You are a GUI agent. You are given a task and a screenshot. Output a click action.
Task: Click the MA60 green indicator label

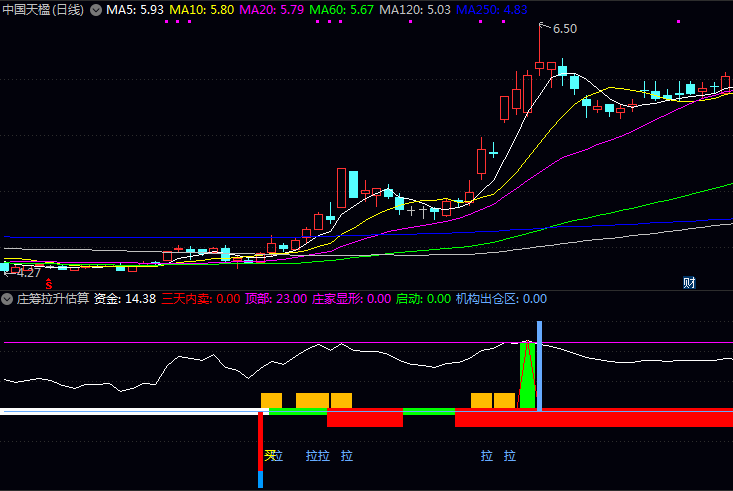pyautogui.click(x=342, y=10)
